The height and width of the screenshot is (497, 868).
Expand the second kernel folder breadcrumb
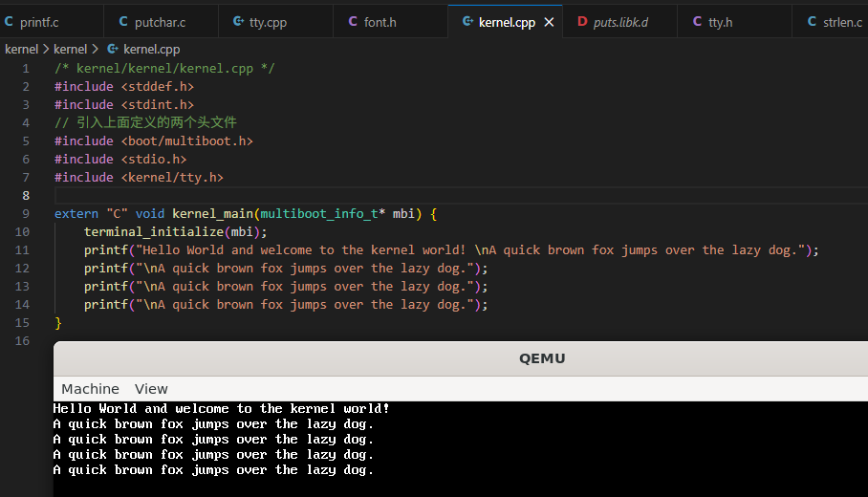70,49
